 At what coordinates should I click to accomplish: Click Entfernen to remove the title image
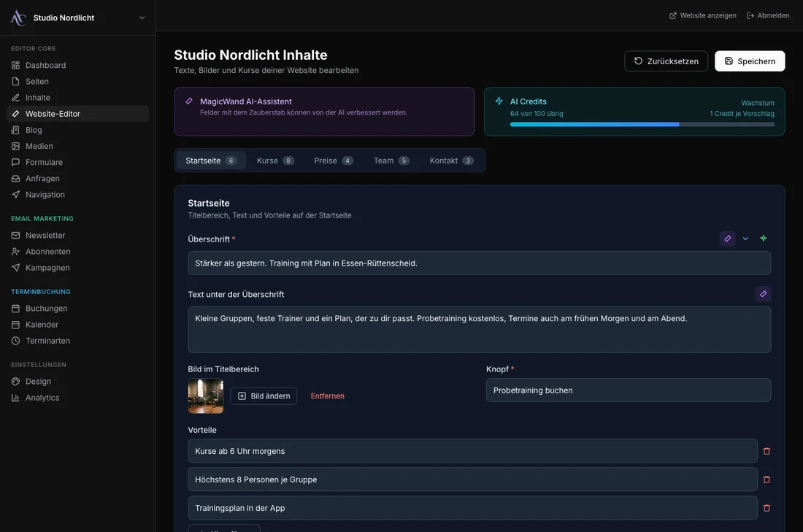(x=328, y=396)
